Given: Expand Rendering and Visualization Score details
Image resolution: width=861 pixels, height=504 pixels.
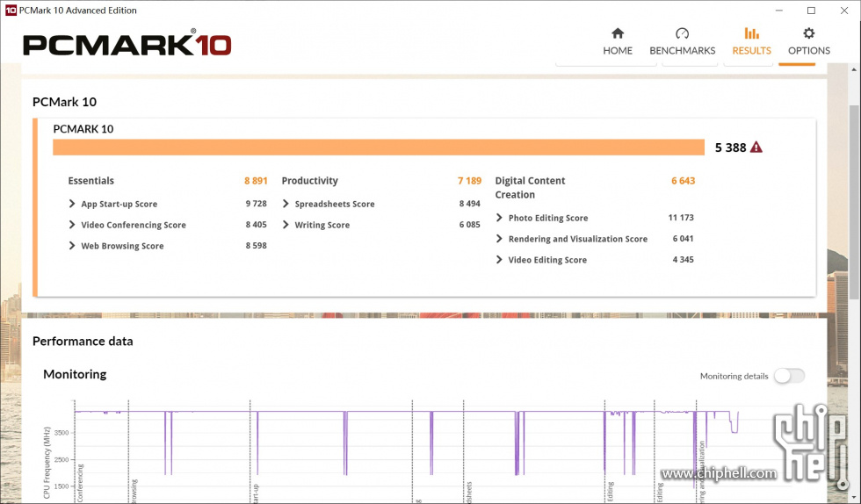Looking at the screenshot, I should pyautogui.click(x=499, y=239).
